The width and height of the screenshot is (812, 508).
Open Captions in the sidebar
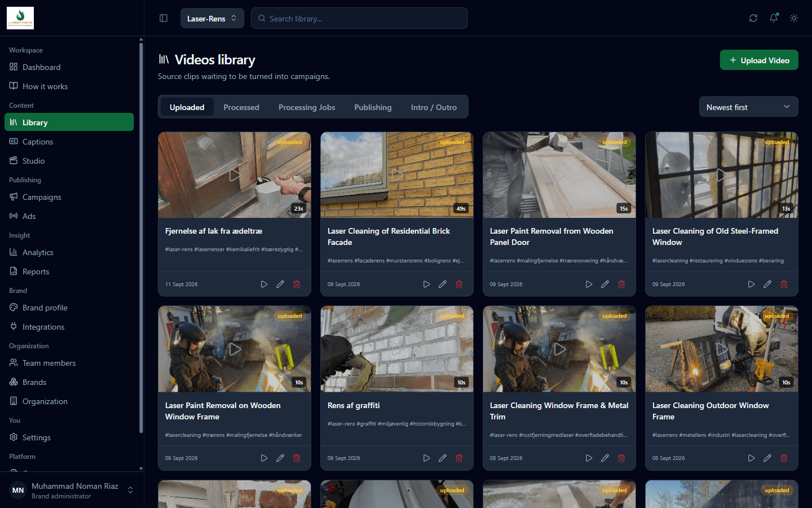(69, 142)
